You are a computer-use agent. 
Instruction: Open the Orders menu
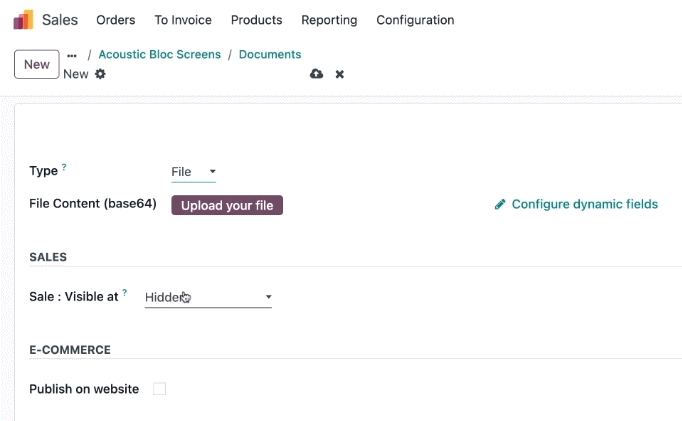pyautogui.click(x=116, y=20)
